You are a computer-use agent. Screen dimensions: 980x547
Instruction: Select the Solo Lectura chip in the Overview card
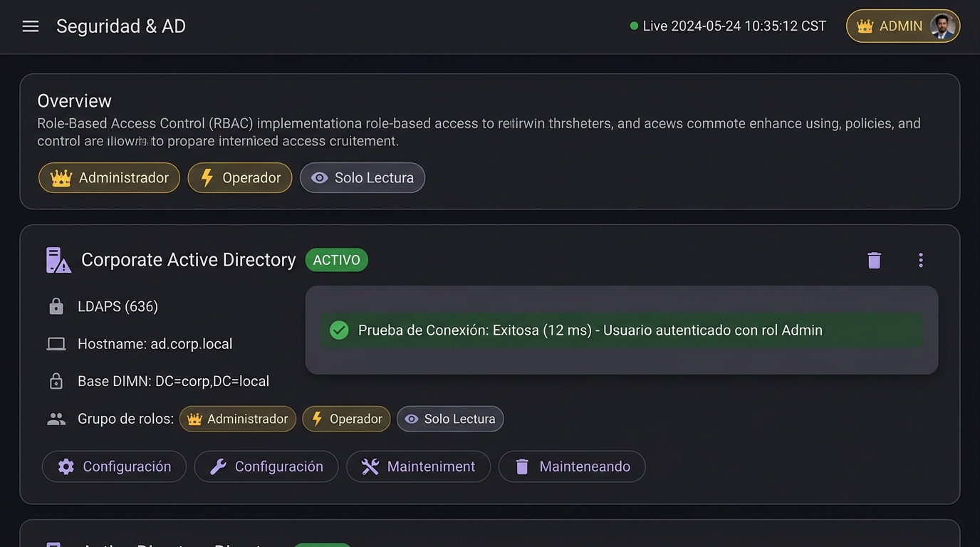(363, 178)
